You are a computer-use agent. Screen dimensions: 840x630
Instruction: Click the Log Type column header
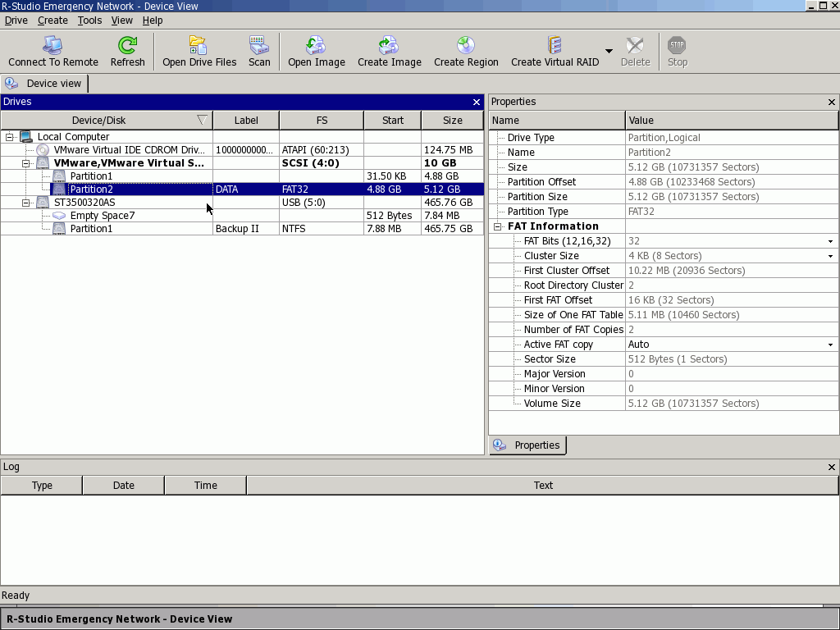pos(42,486)
